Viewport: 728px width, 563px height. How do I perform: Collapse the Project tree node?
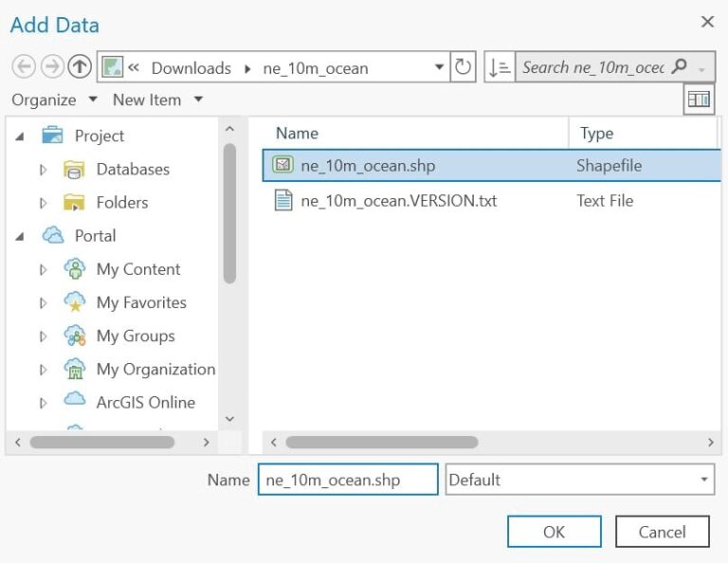tap(20, 136)
